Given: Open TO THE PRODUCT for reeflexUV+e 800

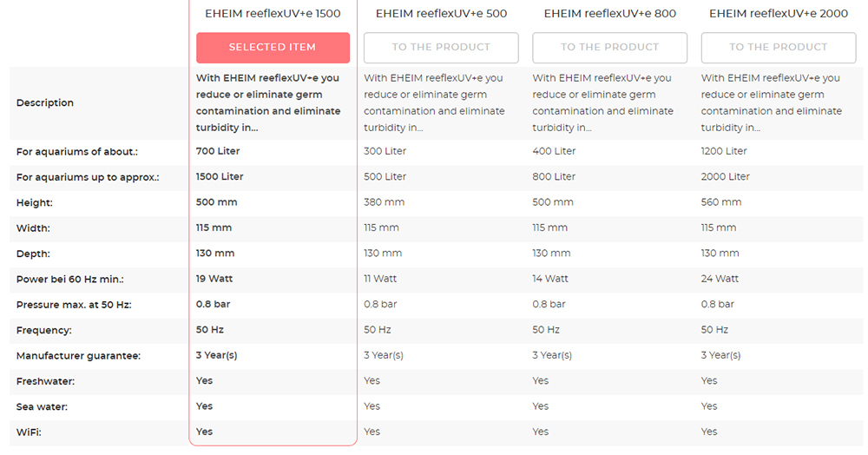Looking at the screenshot, I should [609, 48].
